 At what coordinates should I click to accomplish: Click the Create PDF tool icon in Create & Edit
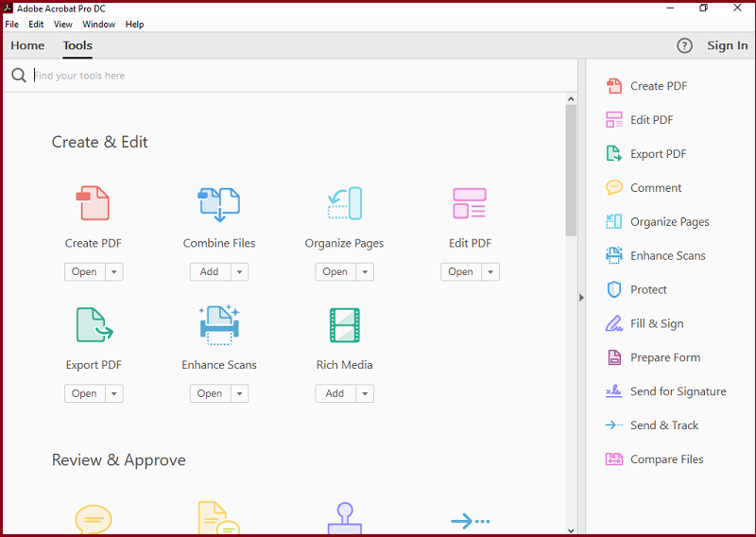click(x=93, y=203)
